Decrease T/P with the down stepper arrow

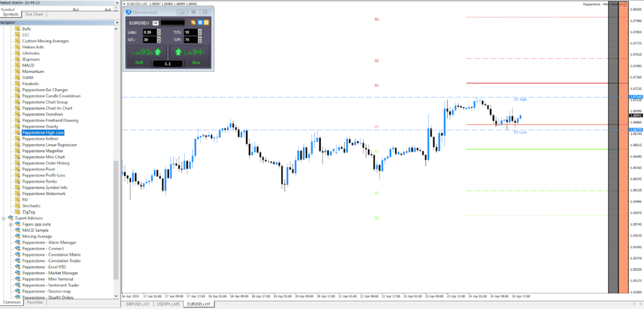pyautogui.click(x=200, y=41)
